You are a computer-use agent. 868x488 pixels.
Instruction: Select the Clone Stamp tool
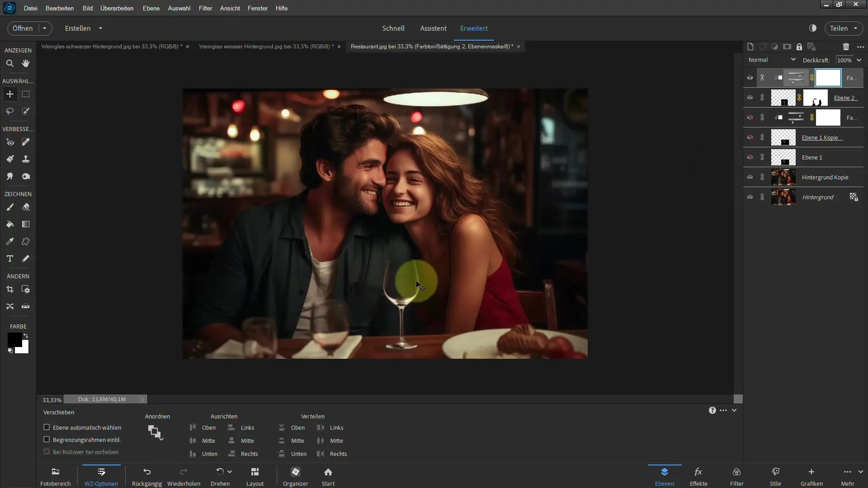[26, 159]
